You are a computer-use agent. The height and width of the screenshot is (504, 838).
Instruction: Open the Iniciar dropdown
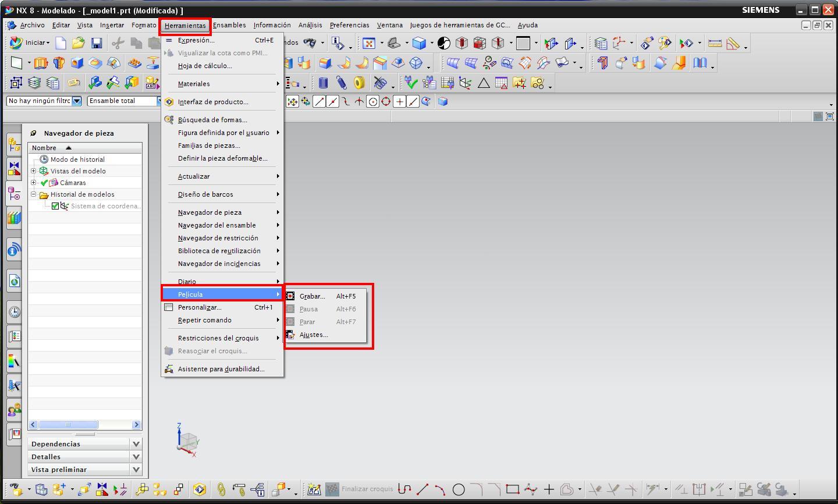point(30,42)
